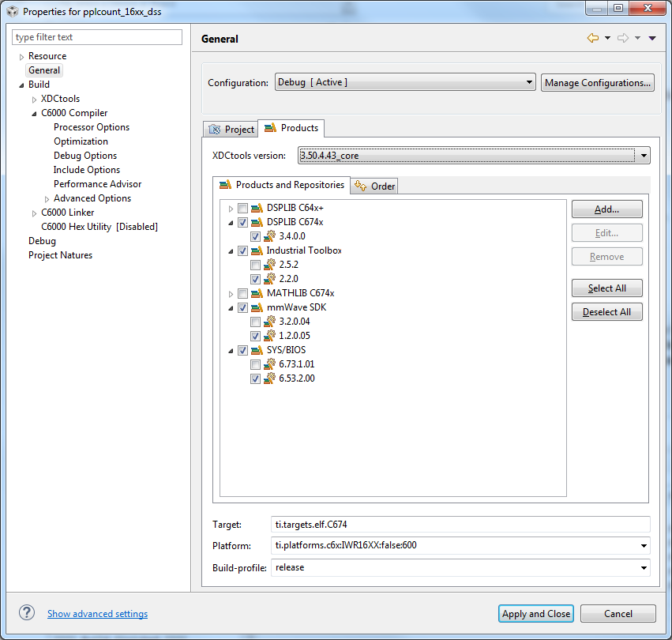Check Industrial Toolbox version 2.5.2

tap(255, 265)
